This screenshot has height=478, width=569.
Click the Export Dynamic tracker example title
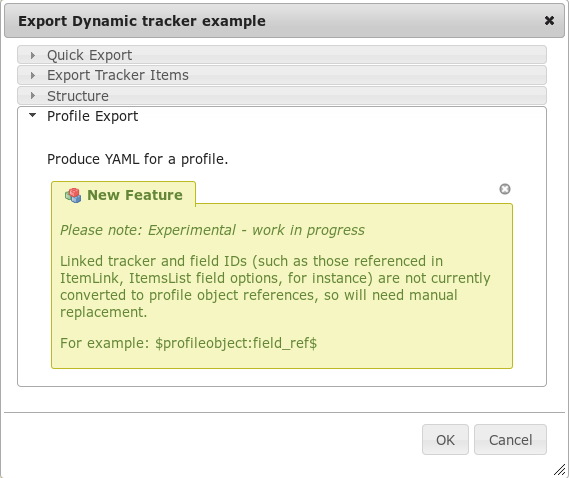pyautogui.click(x=142, y=21)
